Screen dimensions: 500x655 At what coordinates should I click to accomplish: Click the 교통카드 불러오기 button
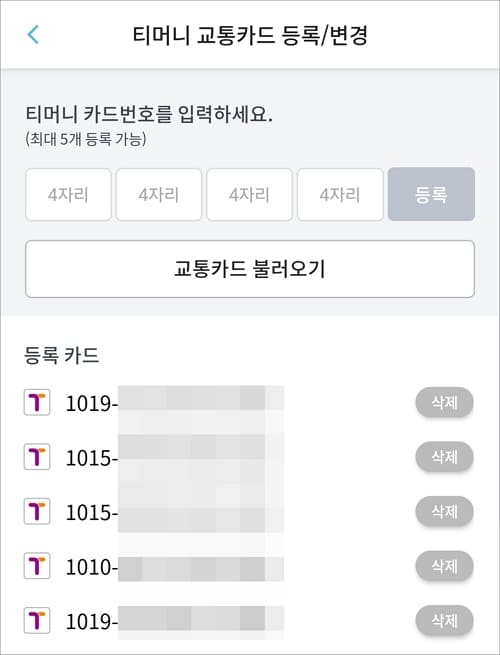[250, 269]
